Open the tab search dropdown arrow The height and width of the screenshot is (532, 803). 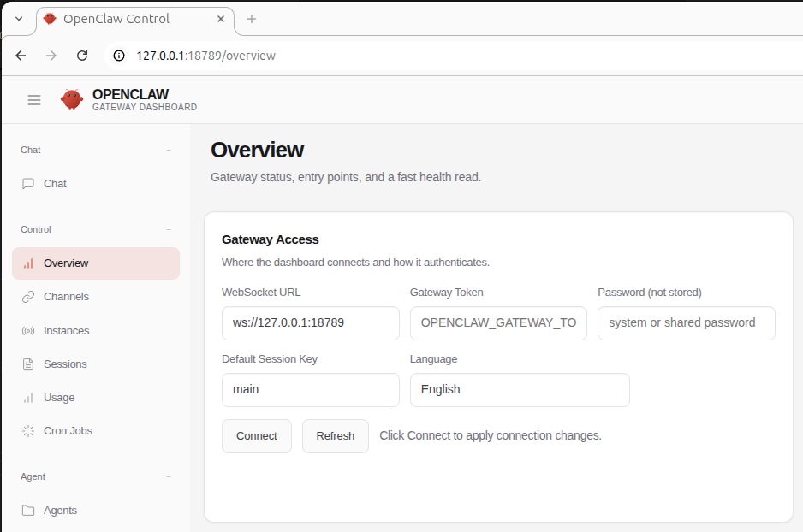pos(19,19)
